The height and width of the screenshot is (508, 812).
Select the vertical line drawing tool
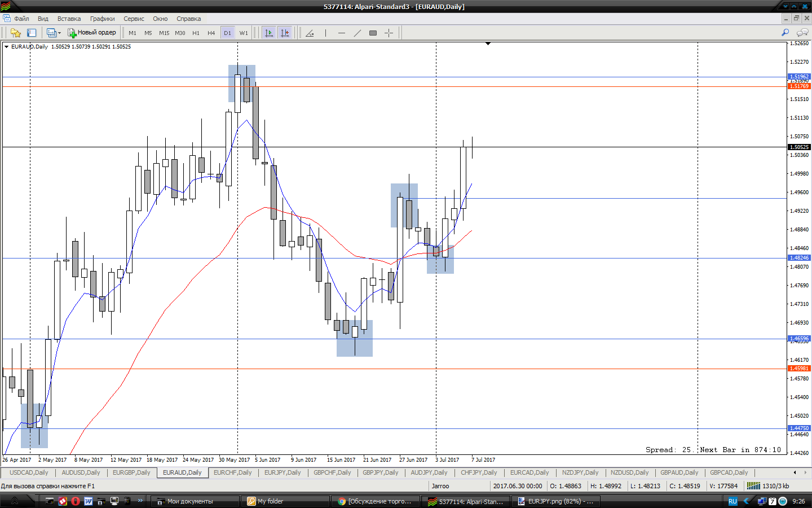tap(325, 33)
